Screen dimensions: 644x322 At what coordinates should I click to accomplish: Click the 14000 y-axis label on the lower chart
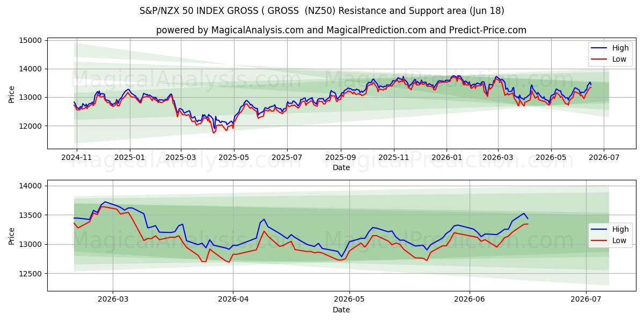[x=31, y=186]
